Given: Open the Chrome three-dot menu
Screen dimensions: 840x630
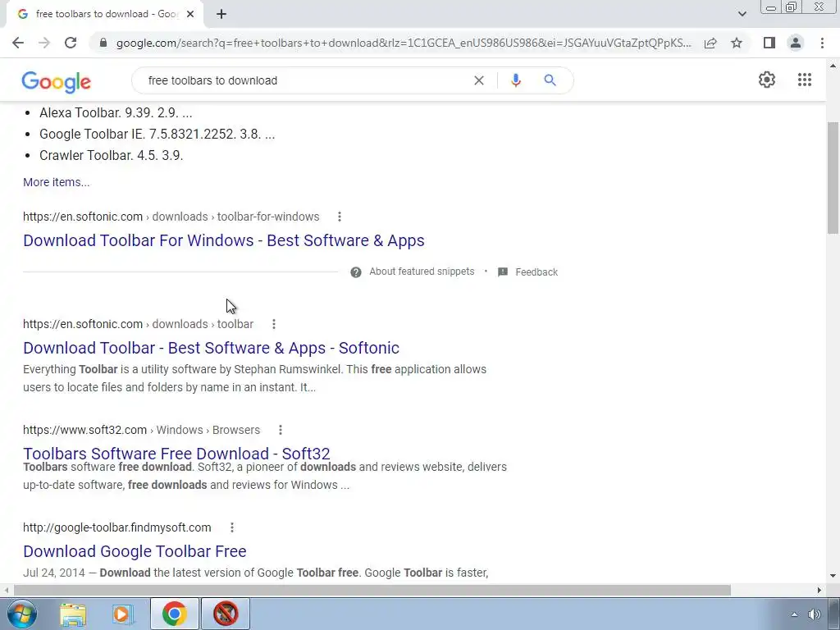Looking at the screenshot, I should (822, 43).
